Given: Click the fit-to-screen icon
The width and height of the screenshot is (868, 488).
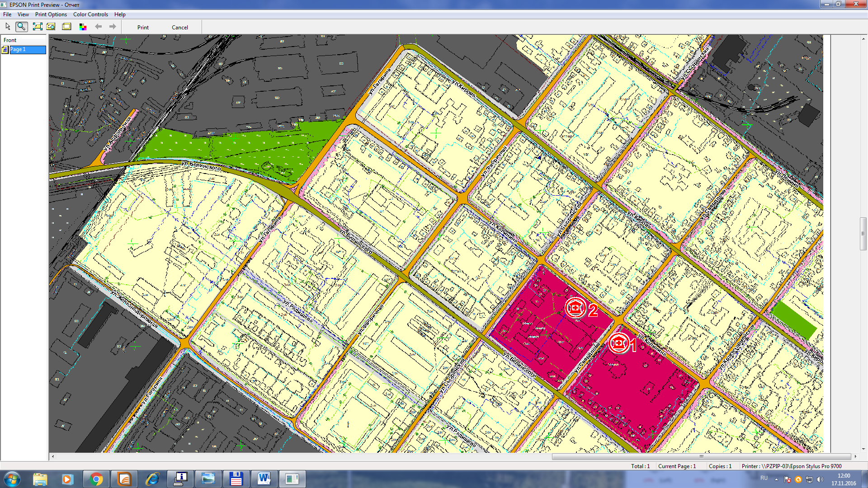Looking at the screenshot, I should click(38, 27).
